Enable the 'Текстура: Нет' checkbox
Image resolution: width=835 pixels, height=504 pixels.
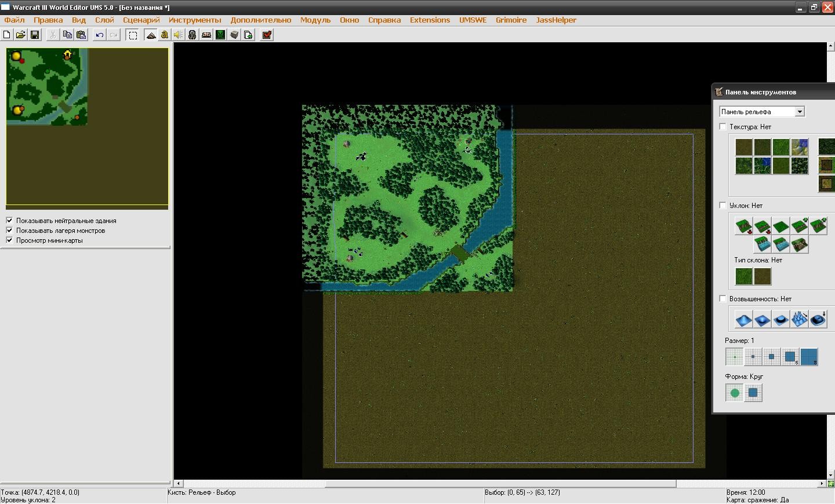point(723,127)
